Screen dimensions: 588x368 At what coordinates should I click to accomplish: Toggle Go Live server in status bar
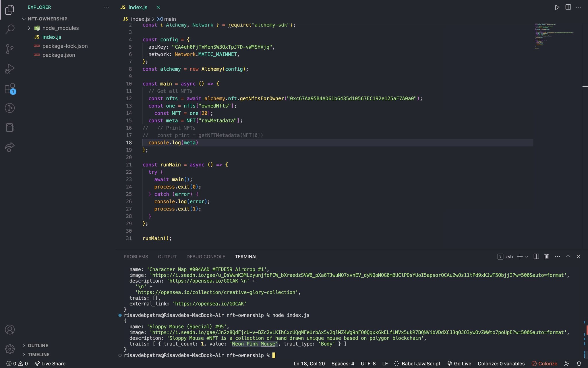click(x=459, y=363)
